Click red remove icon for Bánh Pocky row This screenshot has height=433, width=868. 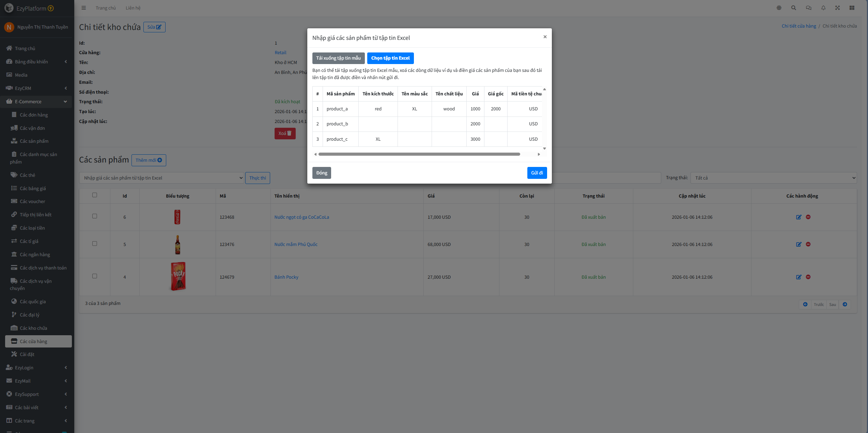pos(808,277)
